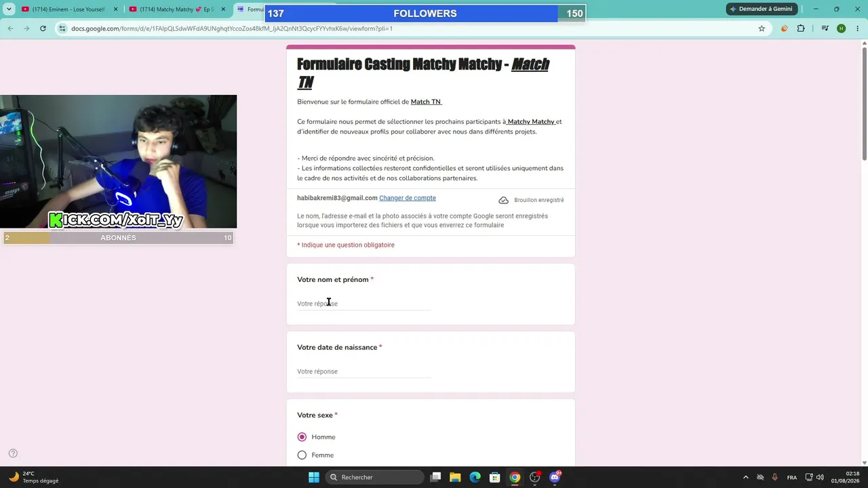The width and height of the screenshot is (868, 488).
Task: Switch to Google Chrome in the taskbar
Action: pos(515,477)
